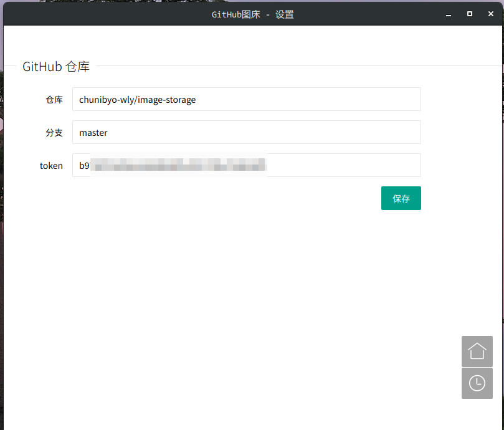Click the 保存 save button
This screenshot has width=504, height=430.
(401, 198)
